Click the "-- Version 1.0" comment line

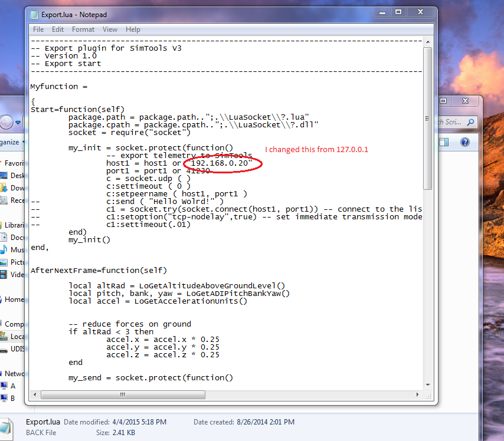64,55
